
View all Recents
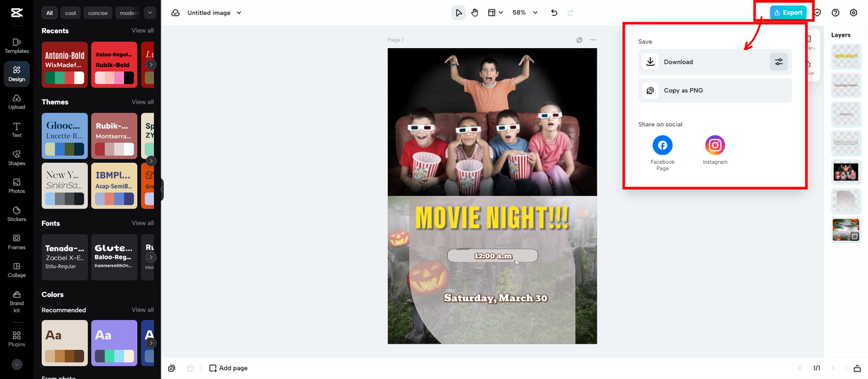[142, 31]
